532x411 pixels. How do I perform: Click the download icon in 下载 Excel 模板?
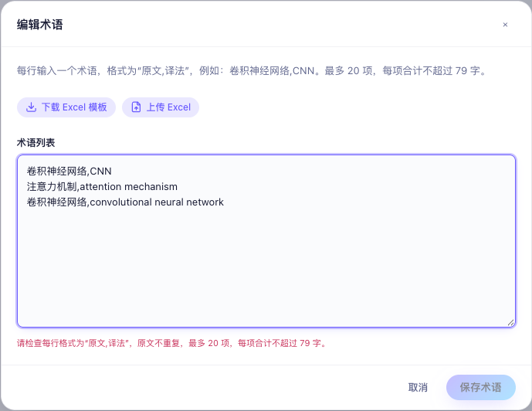[x=31, y=107]
